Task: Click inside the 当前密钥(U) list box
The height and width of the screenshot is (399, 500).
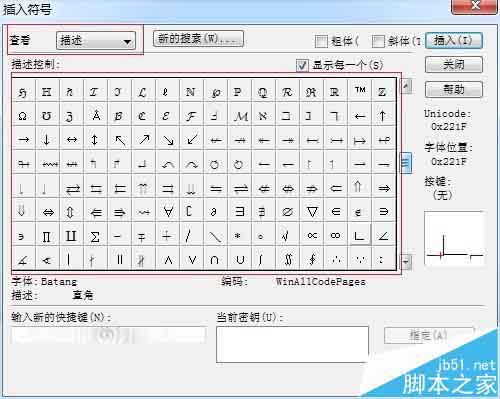Action: [x=292, y=344]
